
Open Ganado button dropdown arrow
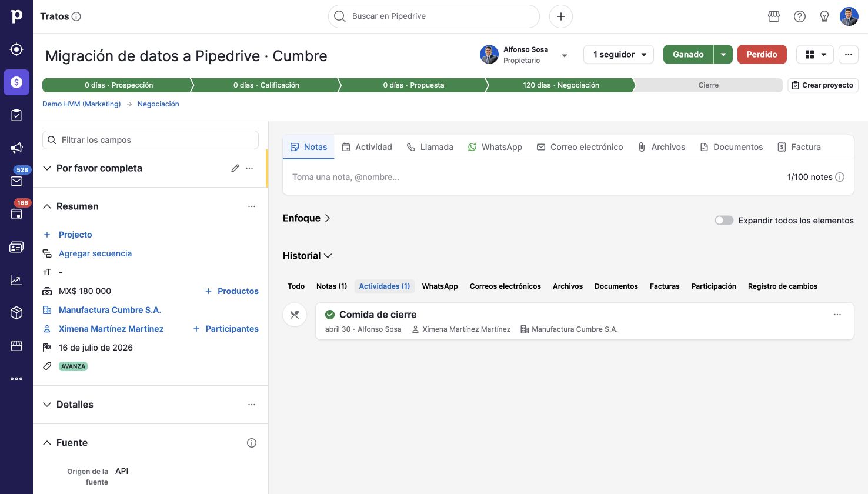point(723,54)
